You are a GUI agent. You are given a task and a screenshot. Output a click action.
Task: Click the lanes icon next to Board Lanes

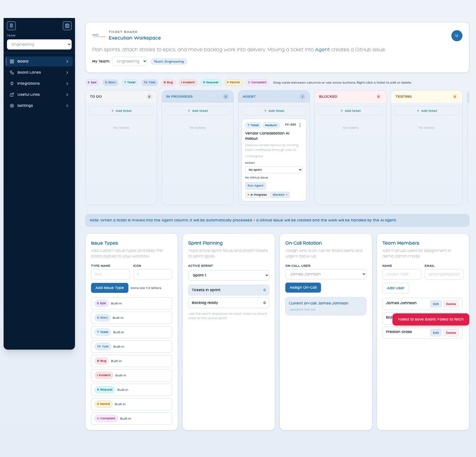[12, 72]
